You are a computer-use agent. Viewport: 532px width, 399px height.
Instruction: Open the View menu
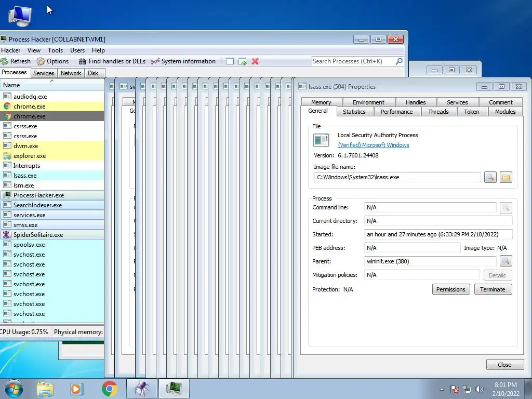pyautogui.click(x=34, y=50)
